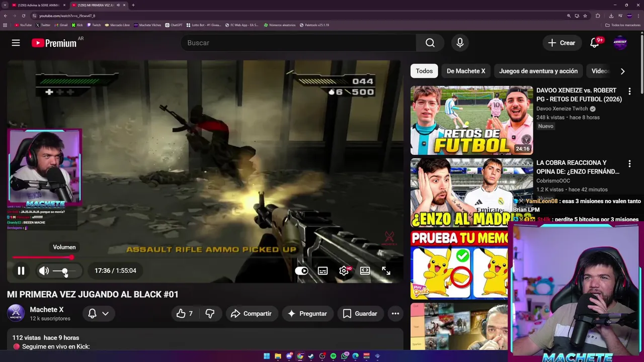Open LA COBRA REACCIONA video title
644x362 pixels.
point(578,167)
